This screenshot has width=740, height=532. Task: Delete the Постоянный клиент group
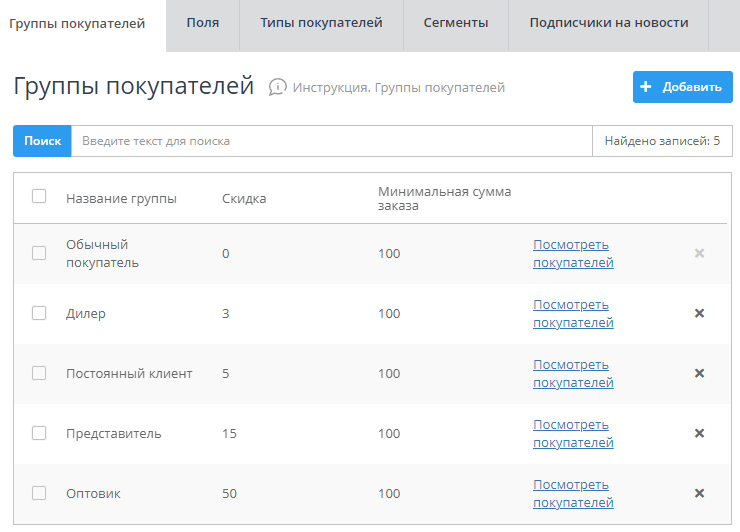click(699, 373)
